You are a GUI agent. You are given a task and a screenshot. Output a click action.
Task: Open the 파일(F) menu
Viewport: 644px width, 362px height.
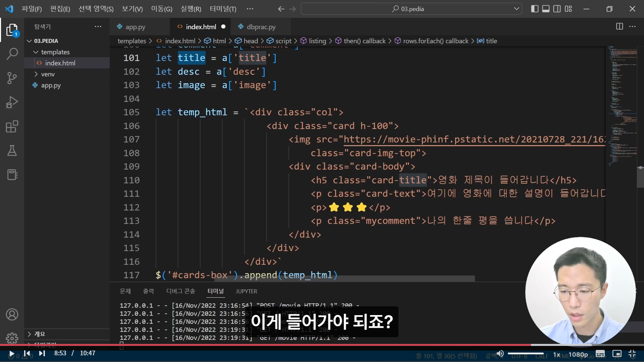click(x=32, y=9)
